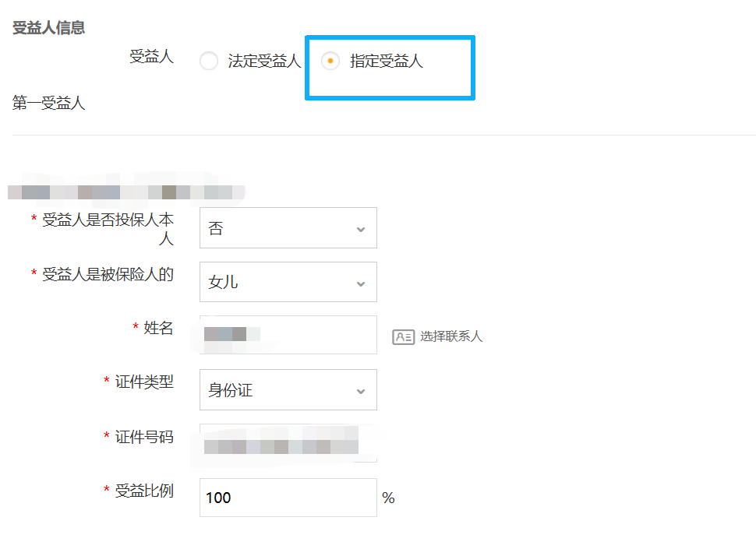Select the 受益比例 value 100
This screenshot has width=756, height=556.
click(288, 497)
